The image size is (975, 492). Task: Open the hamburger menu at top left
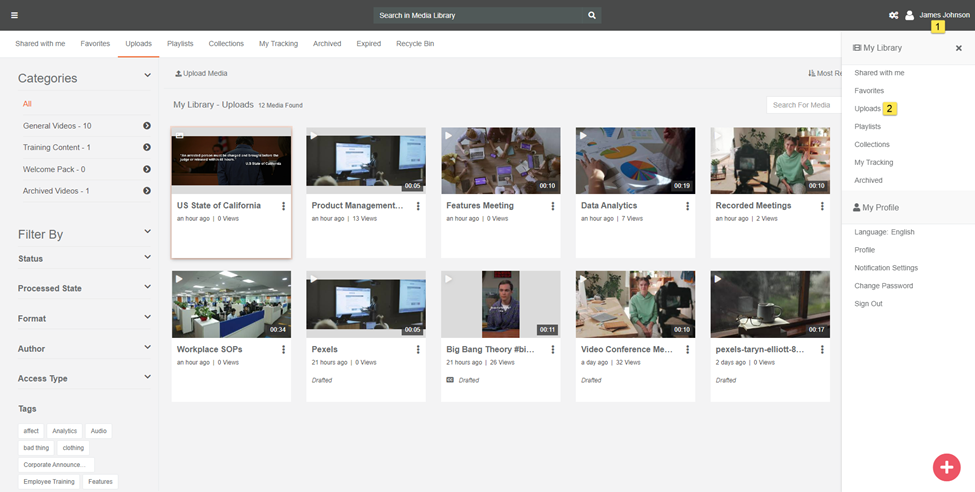point(14,15)
